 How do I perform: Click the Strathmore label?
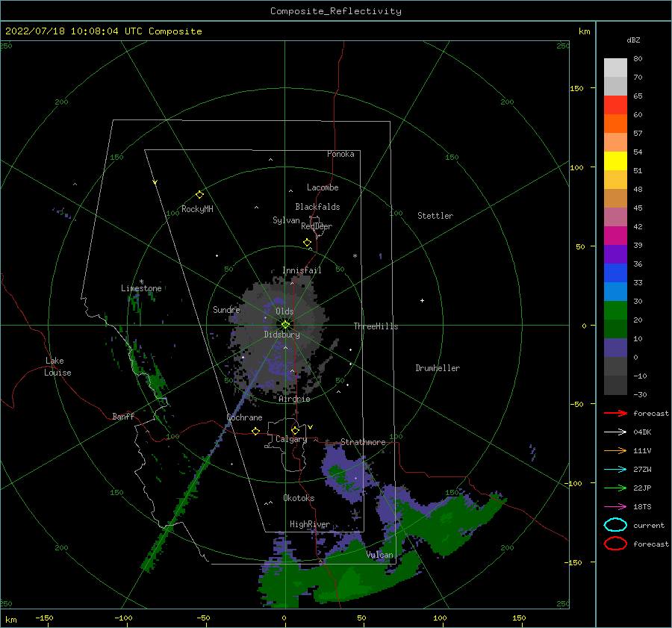[363, 442]
